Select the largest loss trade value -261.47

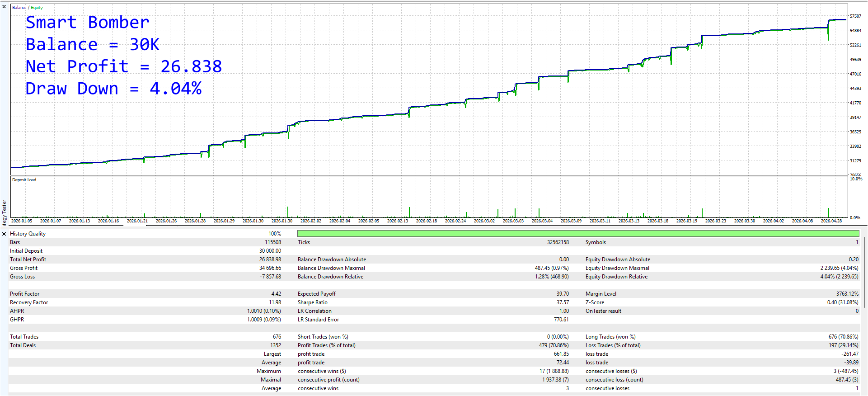[850, 354]
